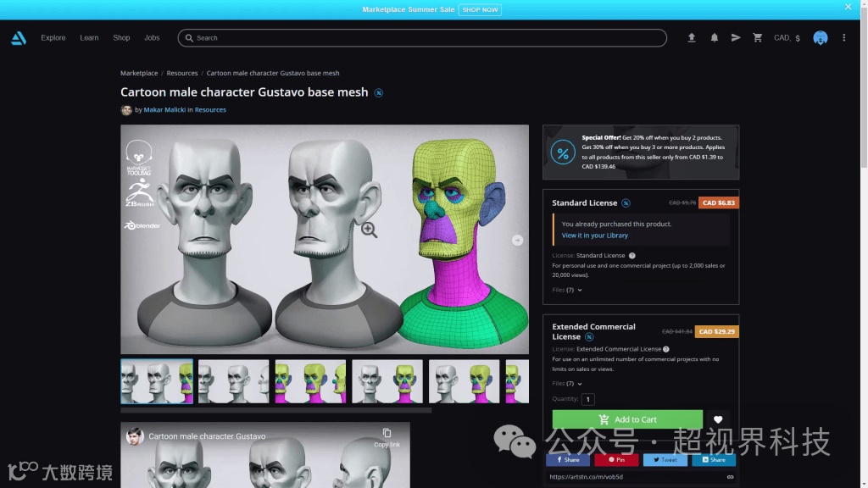Click the LinkedIn Share button
Image resolution: width=868 pixels, height=488 pixels.
point(714,460)
